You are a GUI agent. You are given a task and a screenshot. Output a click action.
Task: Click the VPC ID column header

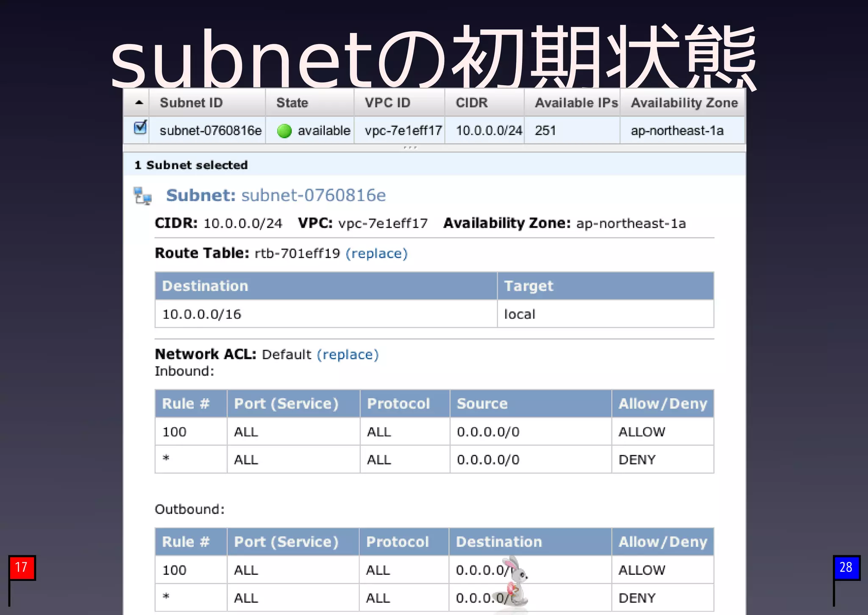(x=387, y=103)
